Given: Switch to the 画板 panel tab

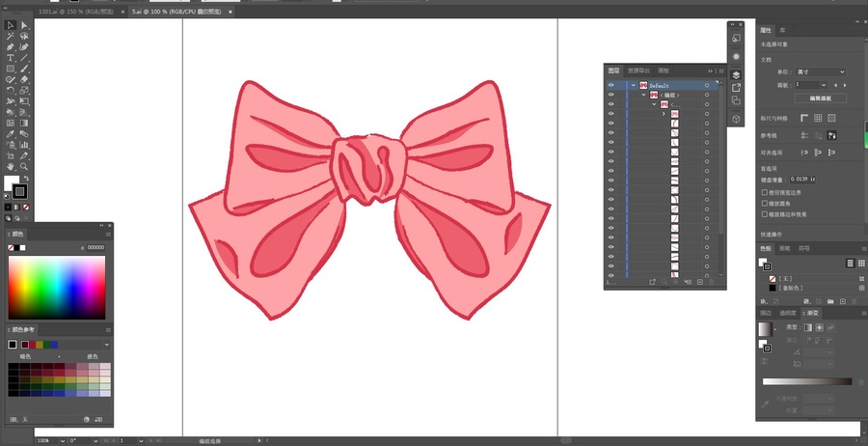Looking at the screenshot, I should pyautogui.click(x=664, y=70).
